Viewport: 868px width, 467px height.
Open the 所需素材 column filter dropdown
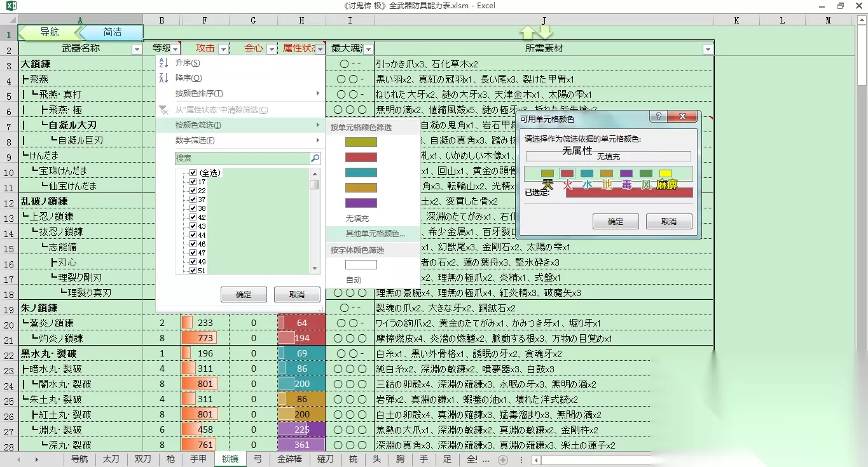point(708,49)
